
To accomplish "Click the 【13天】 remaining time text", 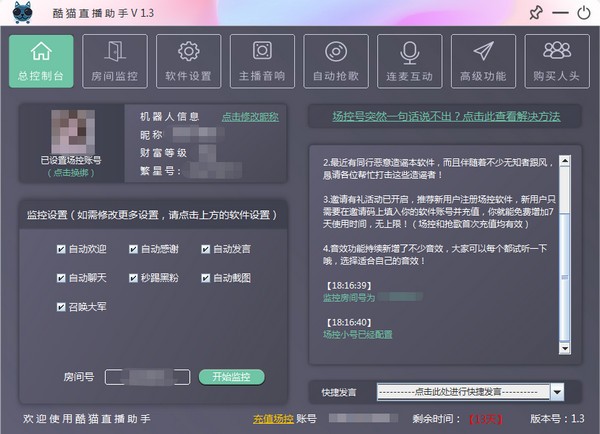I will [486, 419].
